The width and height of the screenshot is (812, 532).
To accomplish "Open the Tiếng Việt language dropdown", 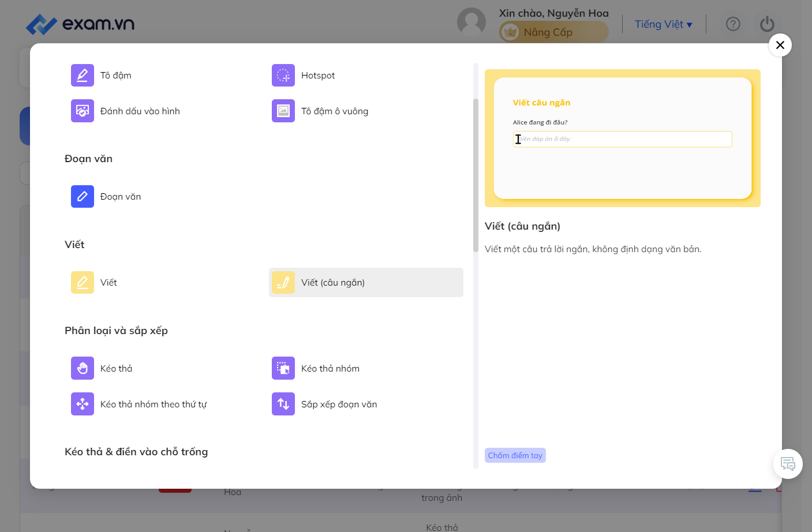I will 664,24.
